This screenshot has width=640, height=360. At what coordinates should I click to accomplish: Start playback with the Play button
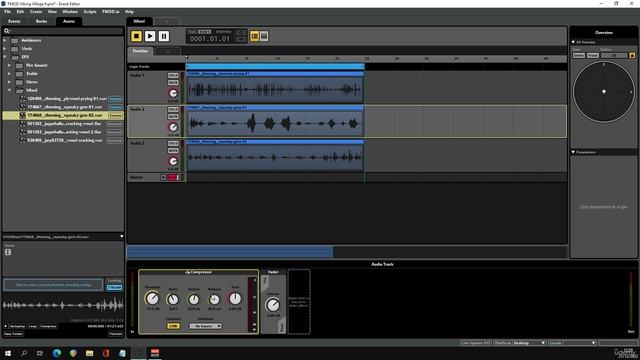pos(150,36)
